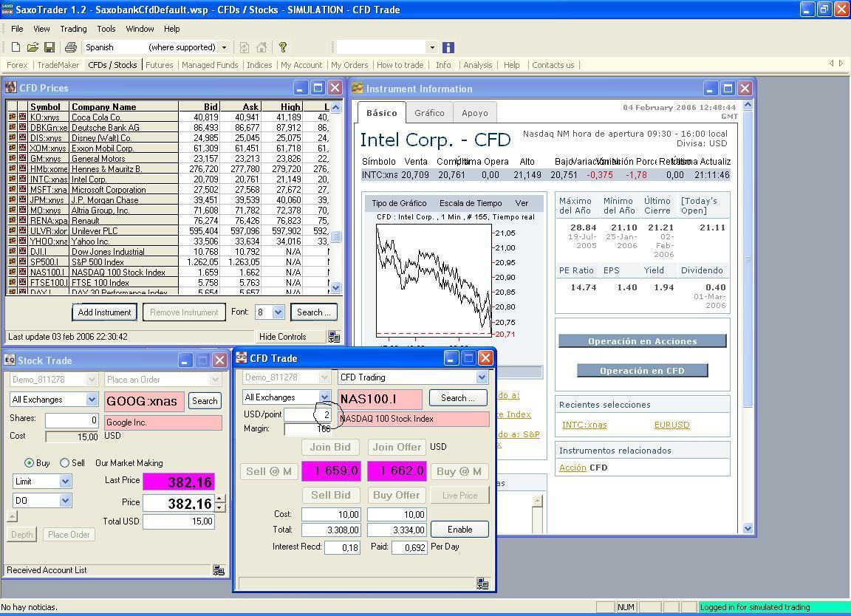Image resolution: width=851 pixels, height=616 pixels.
Task: Open the Place an Order dropdown in Stock Trade
Action: coord(216,380)
